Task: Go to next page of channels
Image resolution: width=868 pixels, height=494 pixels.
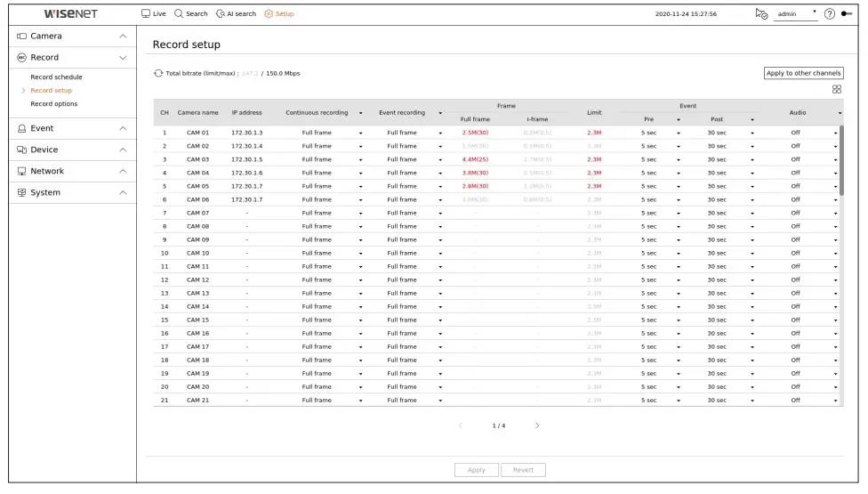Action: tap(537, 425)
